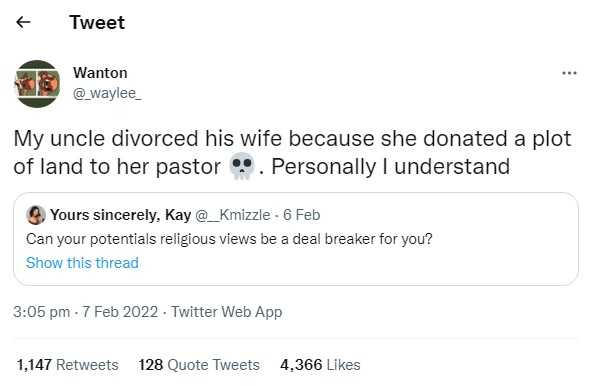
Task: Open the quoted tweet about religious views
Action: click(296, 239)
